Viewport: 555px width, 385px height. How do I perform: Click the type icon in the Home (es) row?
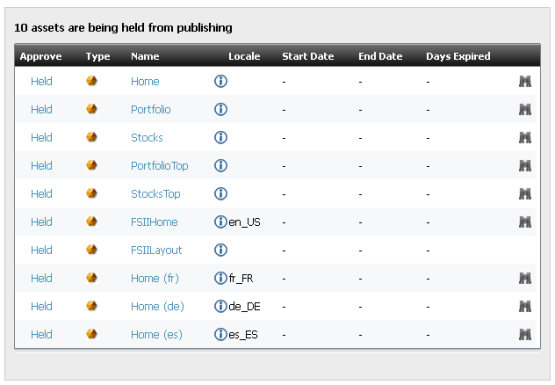pos(92,334)
